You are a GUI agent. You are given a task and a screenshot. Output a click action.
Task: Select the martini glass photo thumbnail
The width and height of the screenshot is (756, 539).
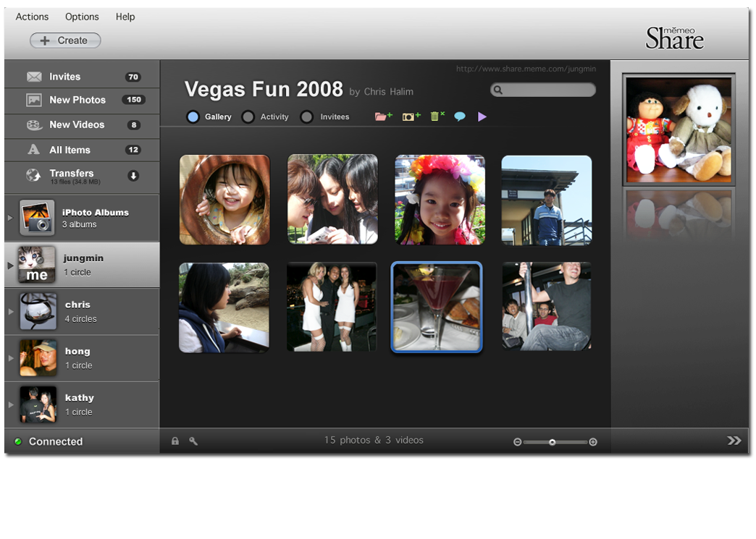tap(437, 307)
